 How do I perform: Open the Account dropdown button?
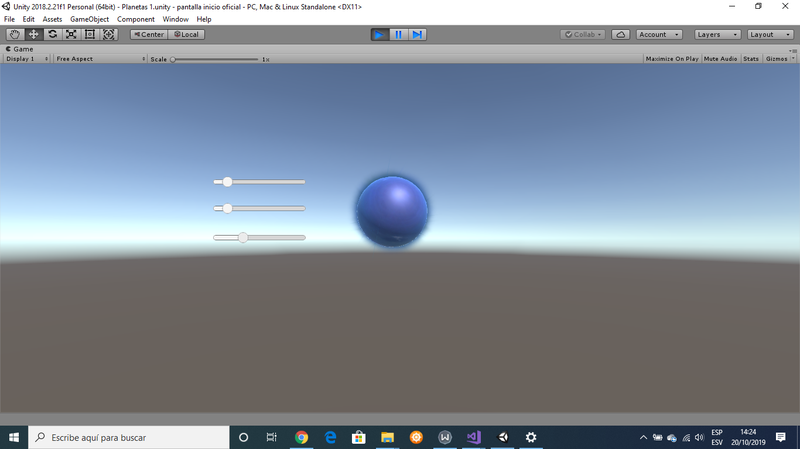click(659, 34)
